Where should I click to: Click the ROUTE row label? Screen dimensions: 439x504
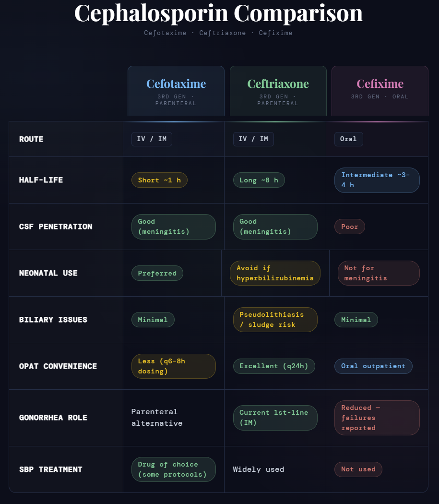point(31,139)
